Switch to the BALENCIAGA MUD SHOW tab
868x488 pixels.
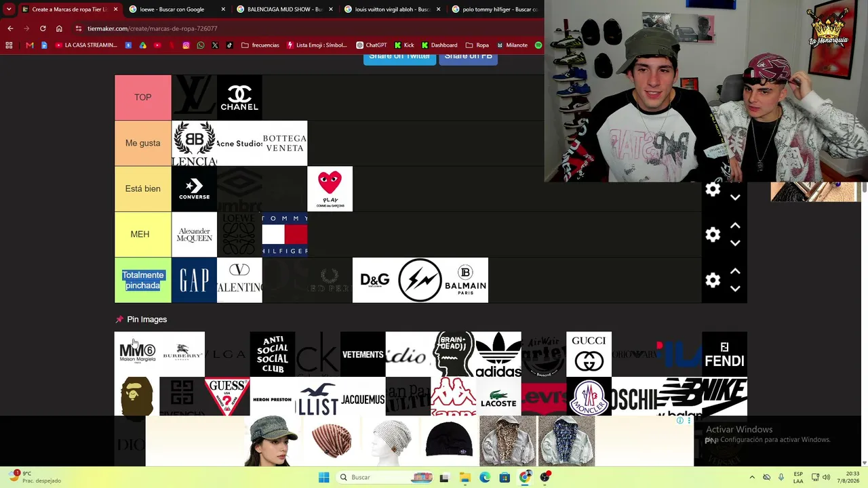click(284, 9)
